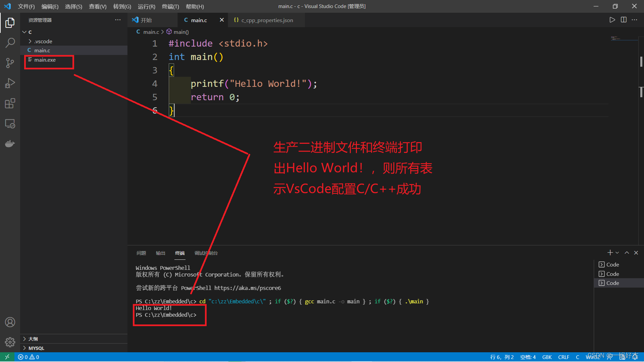This screenshot has height=362, width=644.
Task: Close the terminal panel
Action: 636,253
